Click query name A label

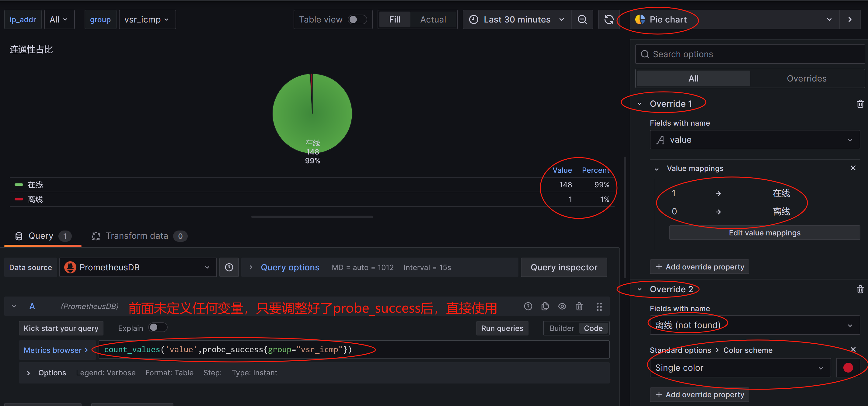coord(32,306)
